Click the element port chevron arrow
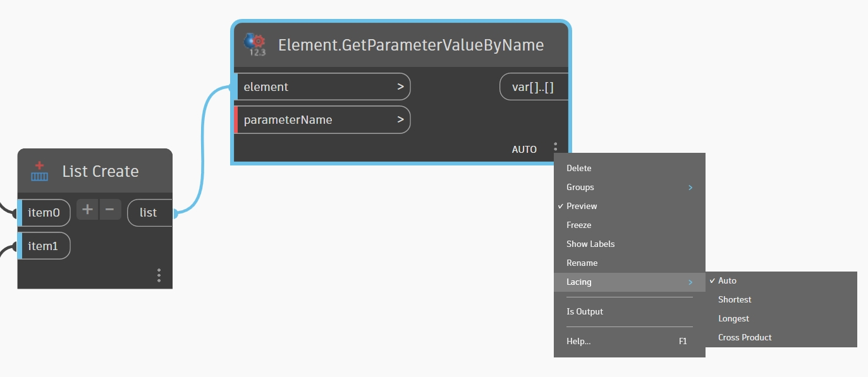Image resolution: width=868 pixels, height=377 pixels. pyautogui.click(x=400, y=87)
